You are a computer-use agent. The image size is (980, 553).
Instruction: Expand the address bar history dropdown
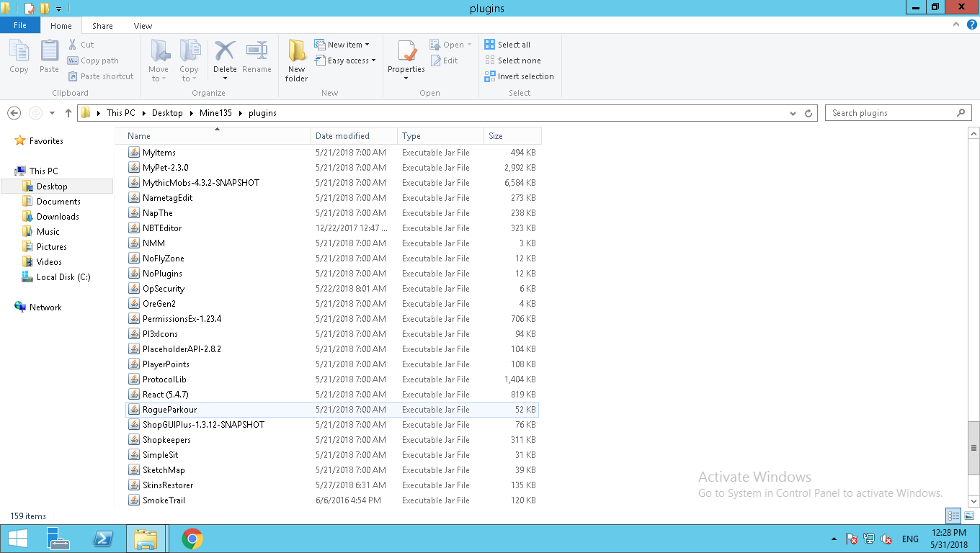click(793, 113)
